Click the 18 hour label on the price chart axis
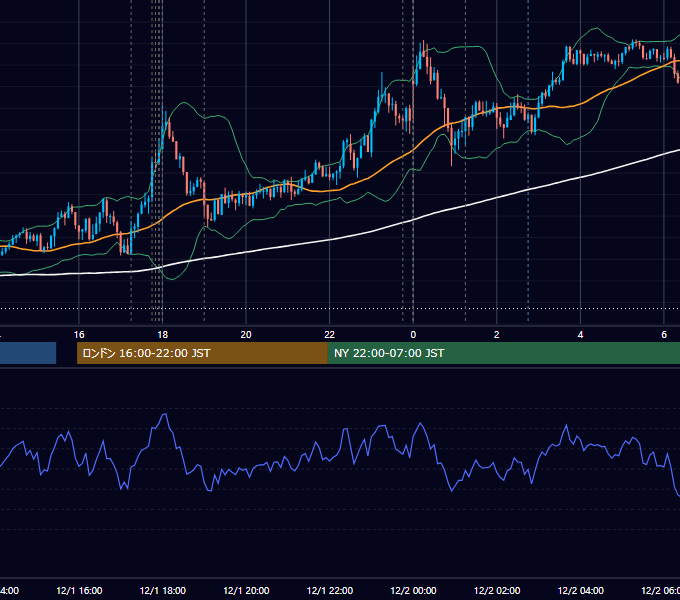The height and width of the screenshot is (600, 680). point(163,335)
